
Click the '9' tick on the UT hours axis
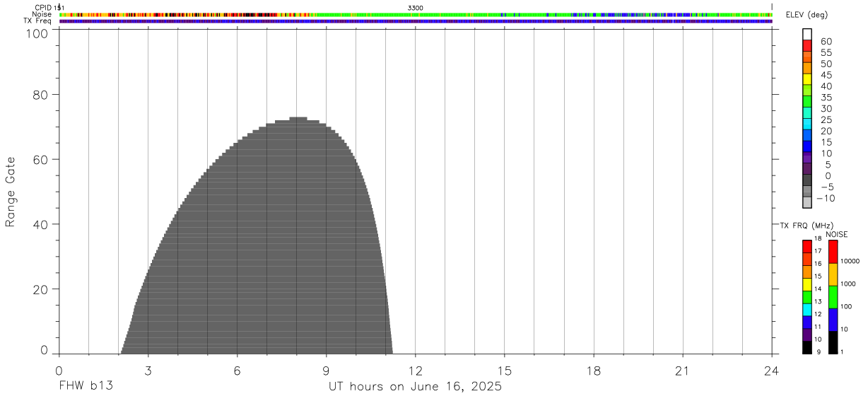tap(327, 370)
